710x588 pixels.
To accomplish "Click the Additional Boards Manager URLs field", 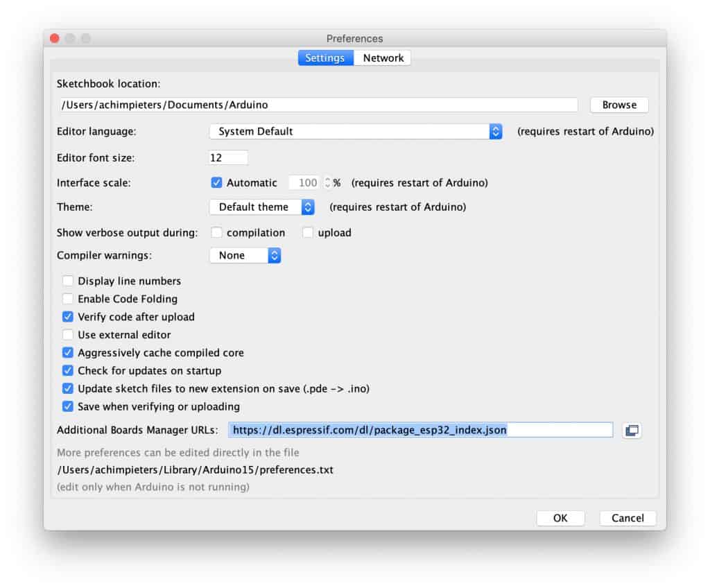I will 420,430.
